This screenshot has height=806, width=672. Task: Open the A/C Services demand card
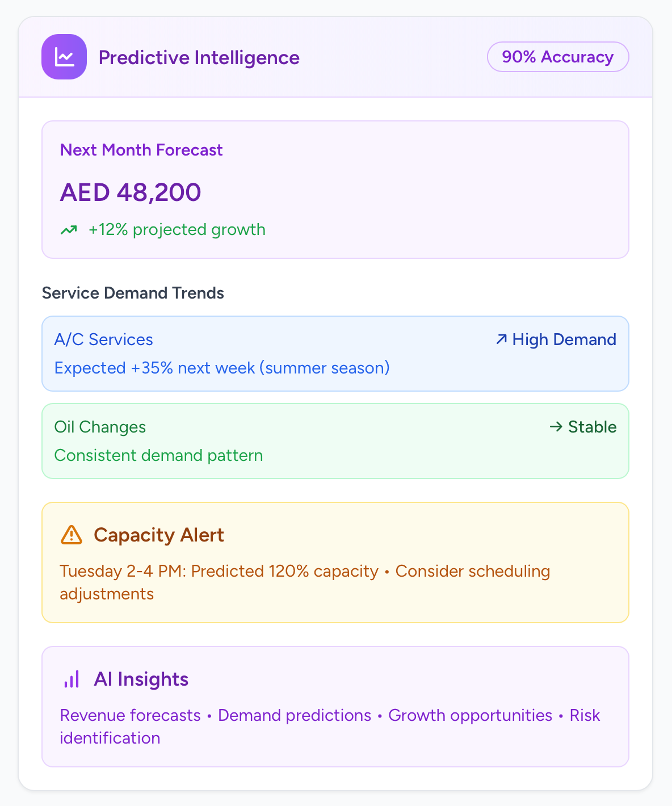tap(335, 354)
